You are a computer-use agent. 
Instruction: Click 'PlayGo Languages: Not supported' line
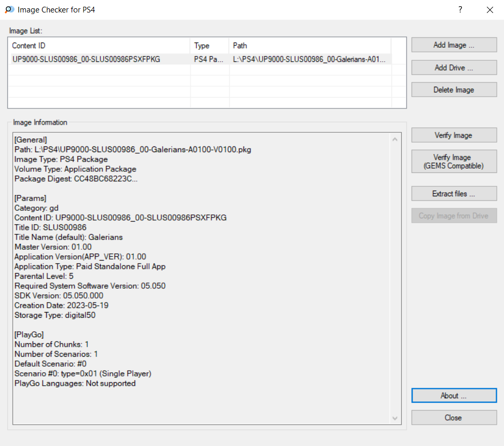(75, 383)
